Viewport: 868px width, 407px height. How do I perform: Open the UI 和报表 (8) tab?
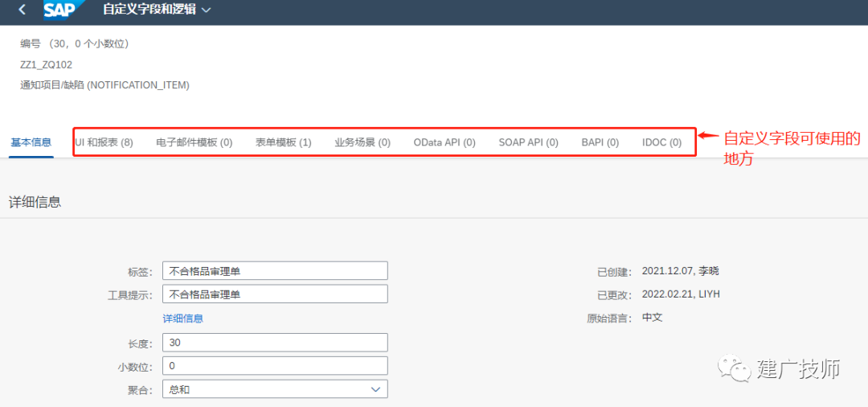pyautogui.click(x=104, y=142)
